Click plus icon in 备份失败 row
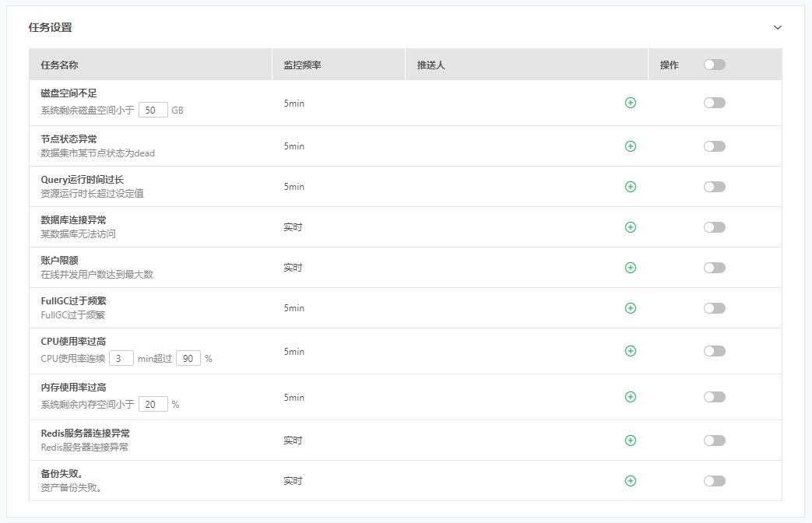This screenshot has width=812, height=523. tap(631, 481)
